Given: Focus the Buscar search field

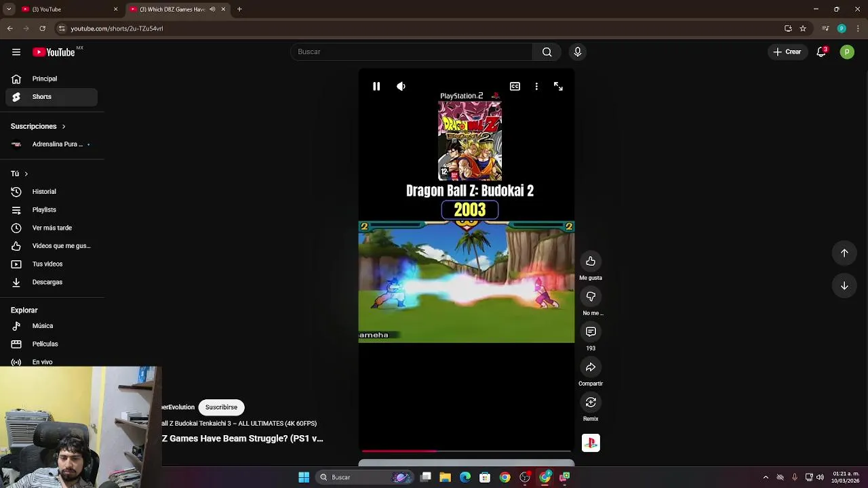Looking at the screenshot, I should pyautogui.click(x=412, y=52).
